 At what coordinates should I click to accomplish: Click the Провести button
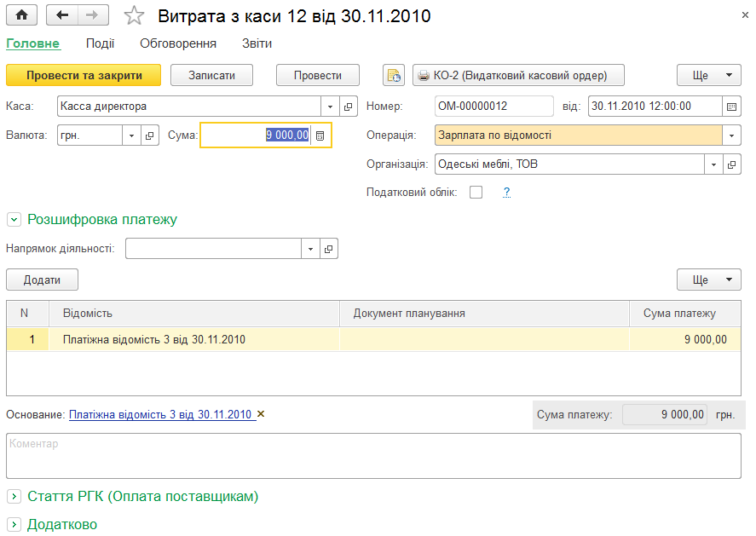[x=318, y=75]
